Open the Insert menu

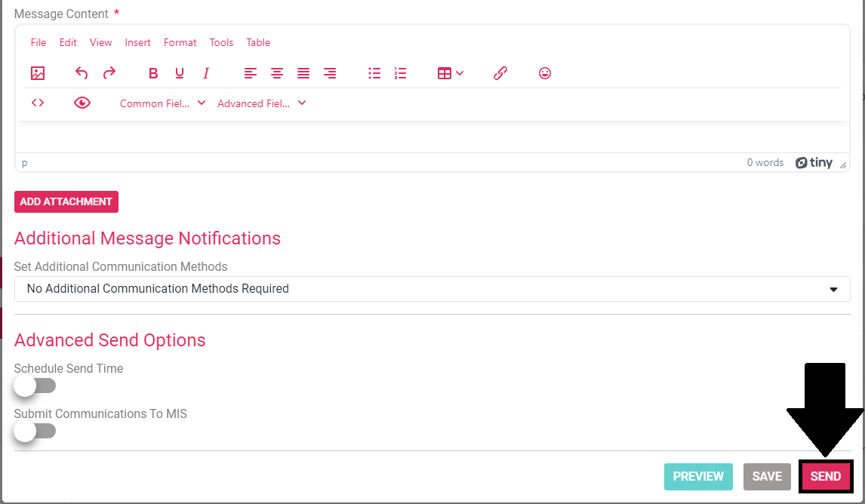pyautogui.click(x=138, y=42)
